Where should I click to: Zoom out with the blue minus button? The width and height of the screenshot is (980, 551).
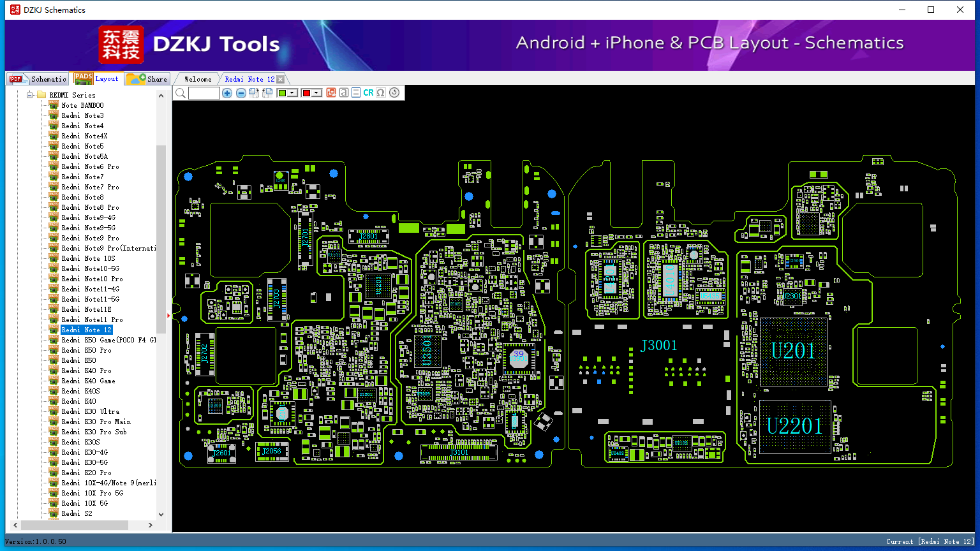pyautogui.click(x=241, y=93)
